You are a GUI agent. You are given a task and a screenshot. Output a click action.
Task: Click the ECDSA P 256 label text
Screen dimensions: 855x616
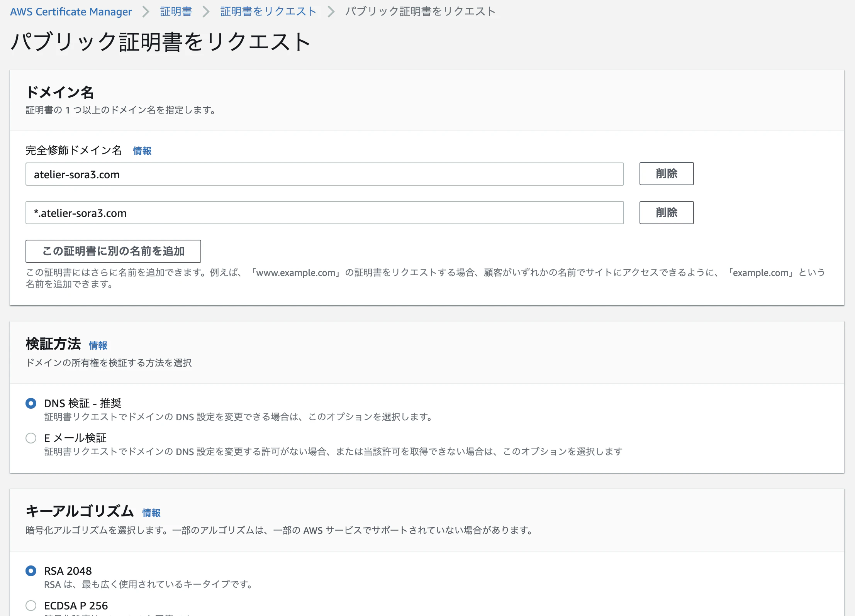coord(76,606)
